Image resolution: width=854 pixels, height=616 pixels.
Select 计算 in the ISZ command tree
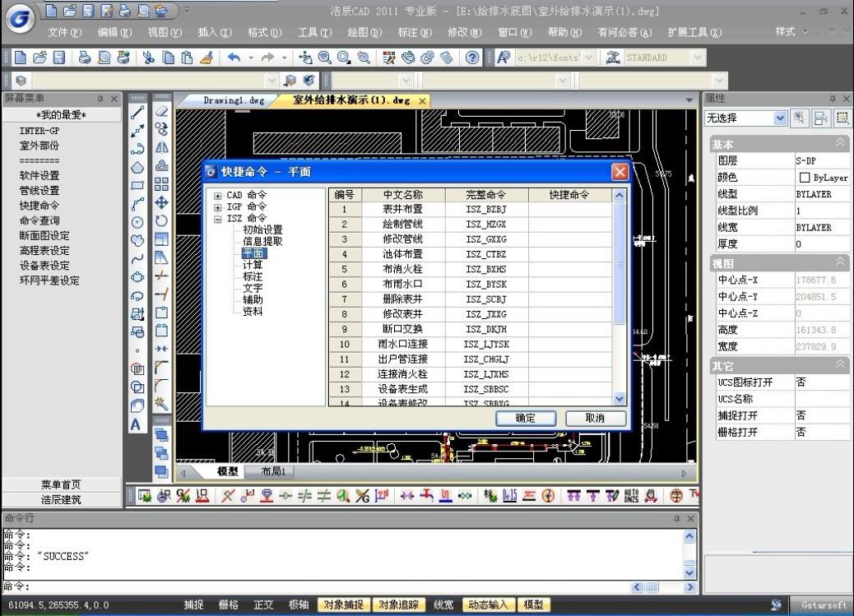[x=253, y=265]
